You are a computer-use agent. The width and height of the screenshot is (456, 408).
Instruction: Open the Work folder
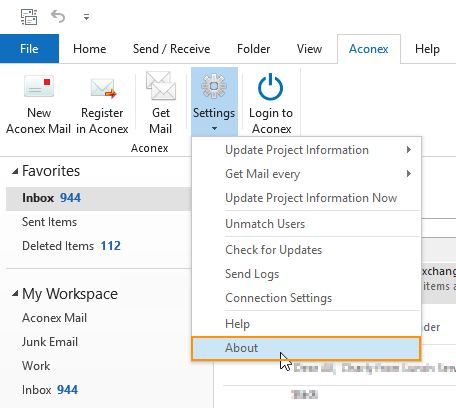36,366
